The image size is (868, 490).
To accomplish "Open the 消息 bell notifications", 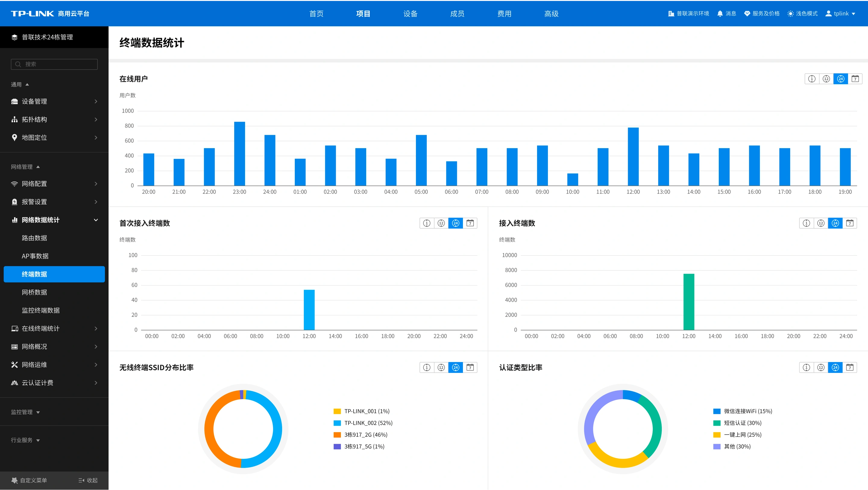I will click(726, 14).
